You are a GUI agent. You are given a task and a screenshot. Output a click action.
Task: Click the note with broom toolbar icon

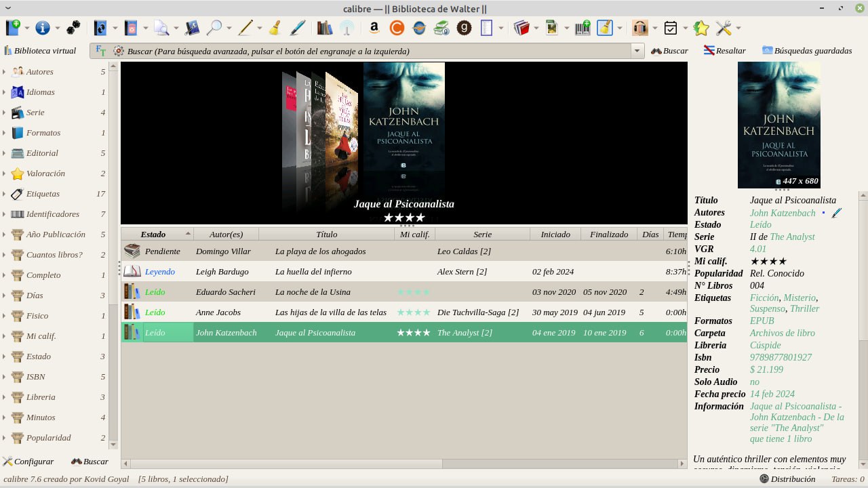pos(604,28)
